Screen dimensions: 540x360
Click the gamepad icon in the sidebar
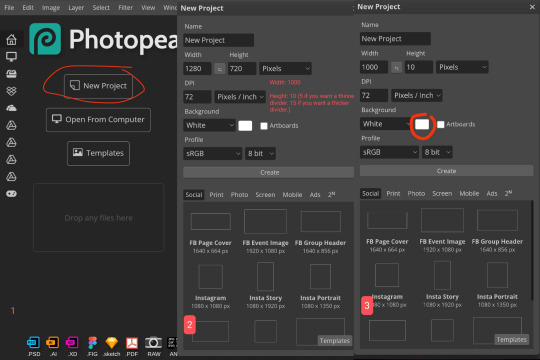[x=11, y=194]
